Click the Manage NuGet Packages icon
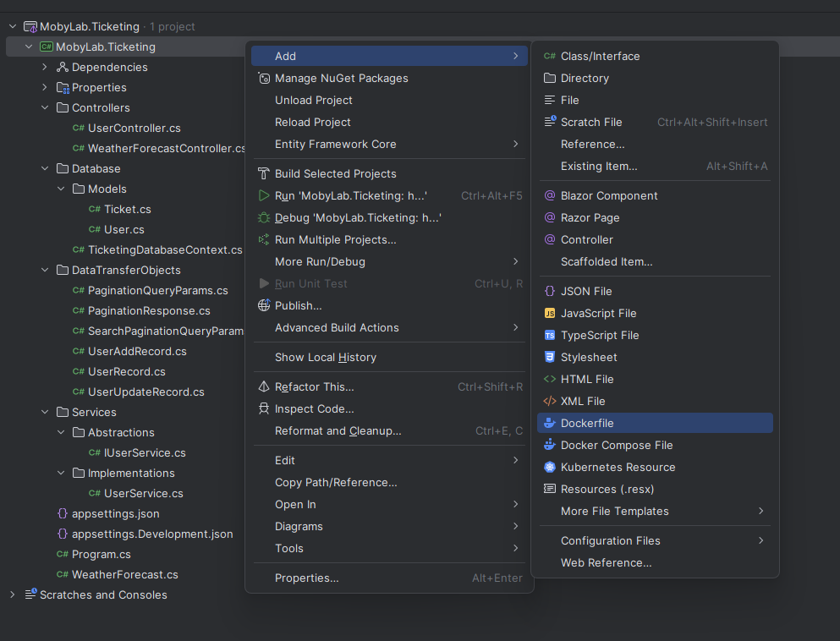Image resolution: width=840 pixels, height=641 pixels. click(x=264, y=78)
